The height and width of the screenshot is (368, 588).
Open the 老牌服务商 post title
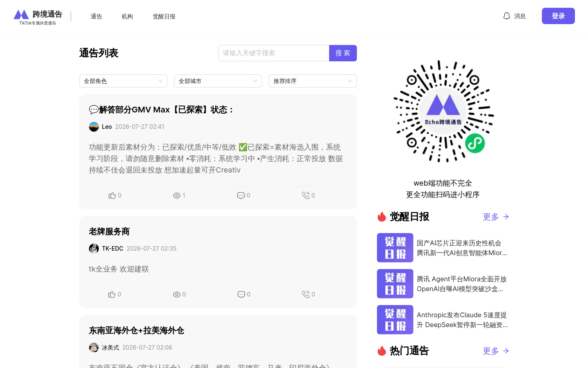point(109,231)
